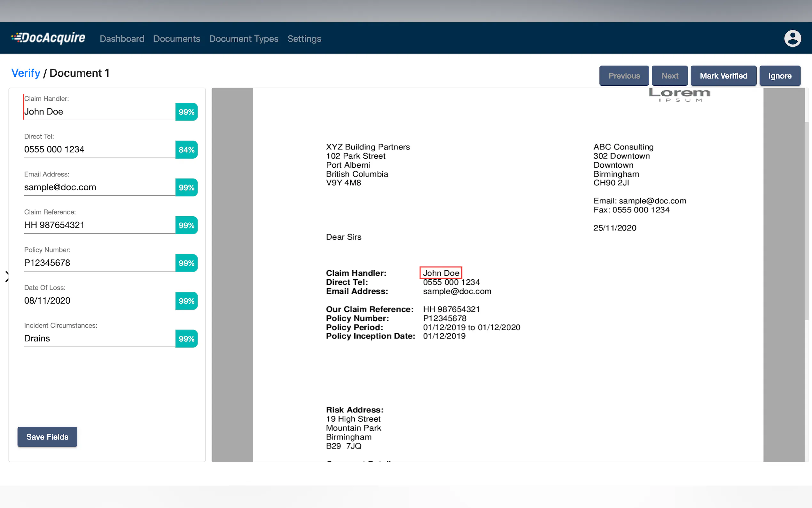Click the 84% confidence badge for Direct Tel
The height and width of the screenshot is (508, 812).
(186, 149)
